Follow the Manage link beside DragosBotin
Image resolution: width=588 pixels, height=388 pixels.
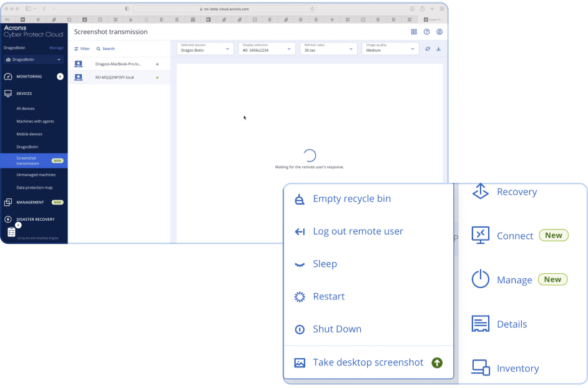[56, 48]
